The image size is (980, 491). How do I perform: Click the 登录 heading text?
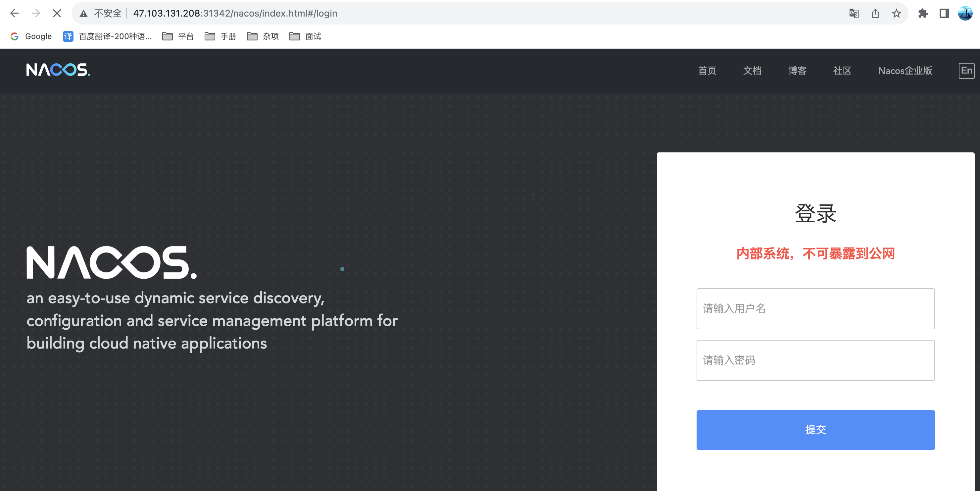pos(815,213)
